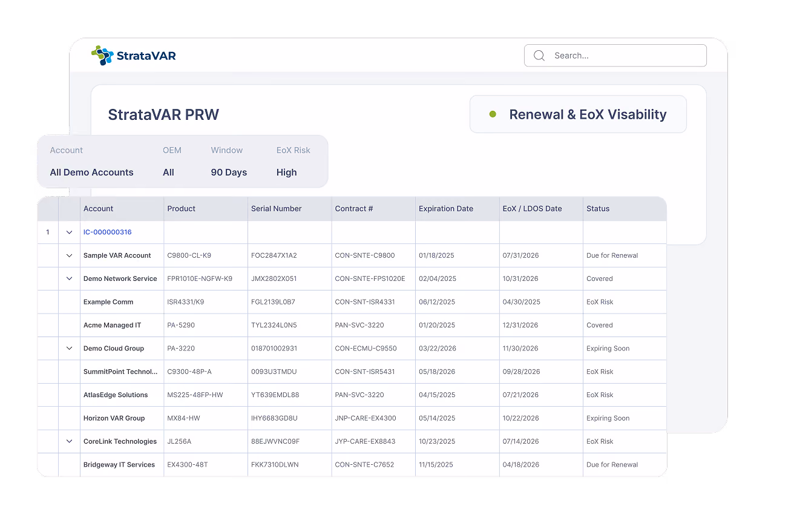Click serial number YT639EMDL88

[275, 395]
